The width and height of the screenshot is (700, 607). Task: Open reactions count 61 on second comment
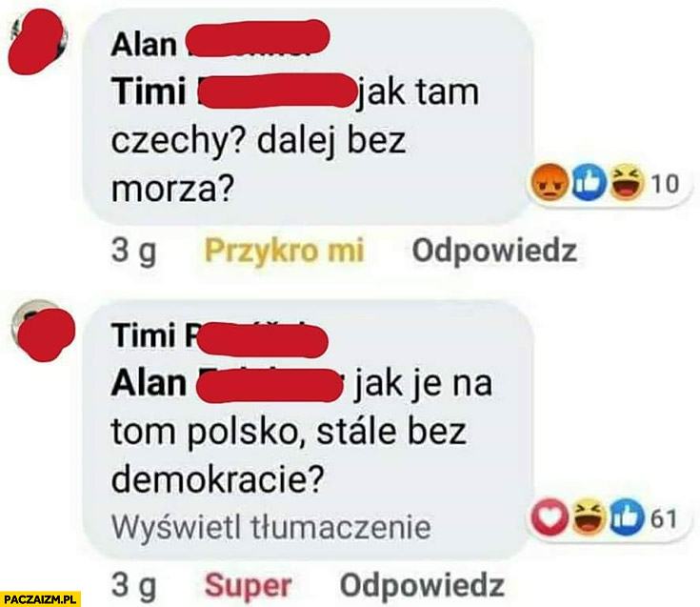tap(664, 519)
